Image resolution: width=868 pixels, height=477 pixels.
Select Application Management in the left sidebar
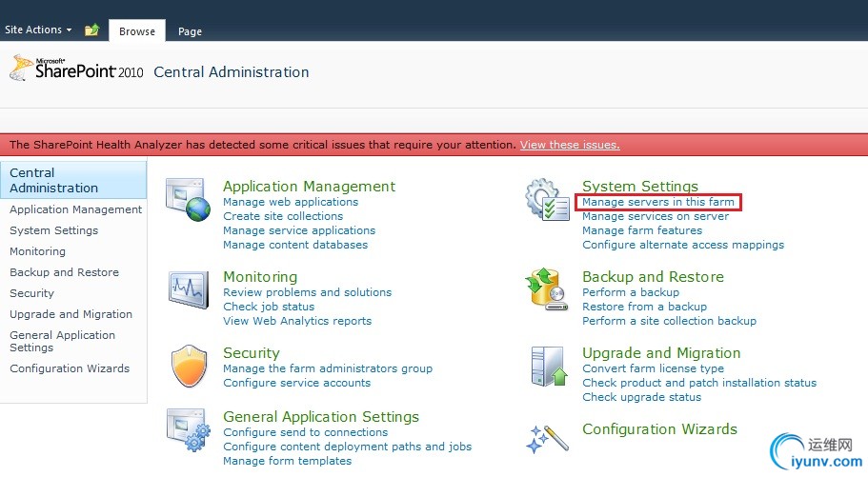pos(76,209)
